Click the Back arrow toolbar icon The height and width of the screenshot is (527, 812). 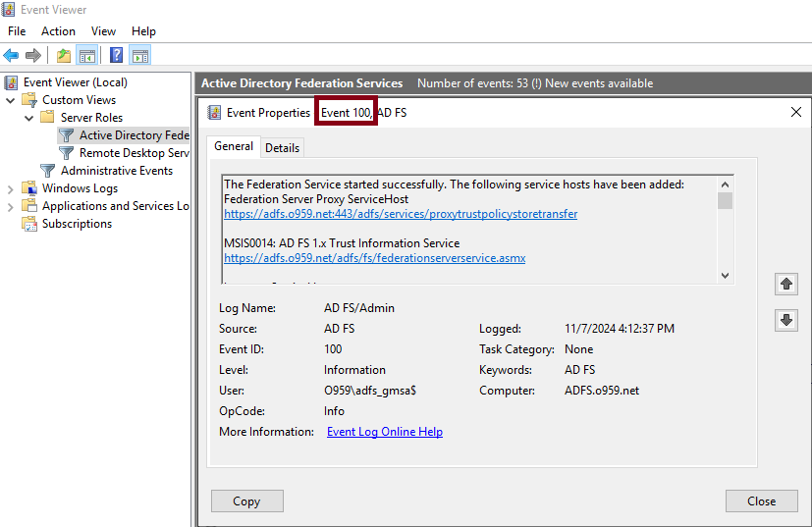11,55
